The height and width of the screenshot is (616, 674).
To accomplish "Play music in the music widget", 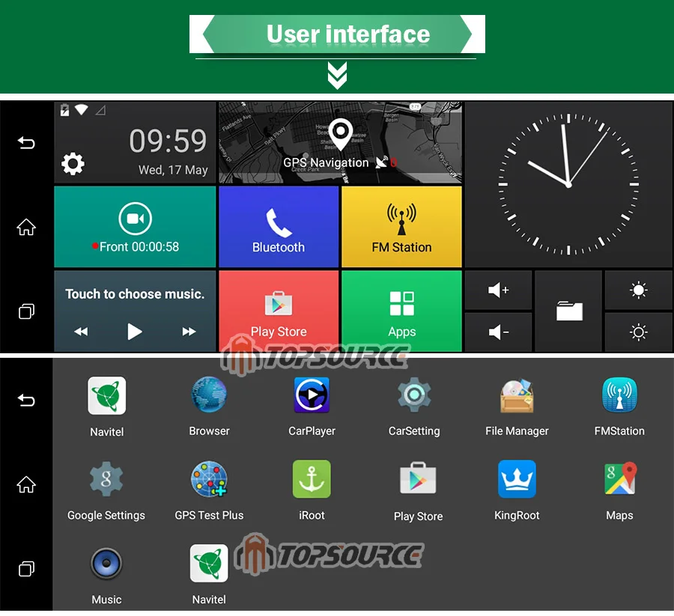I will 135,332.
